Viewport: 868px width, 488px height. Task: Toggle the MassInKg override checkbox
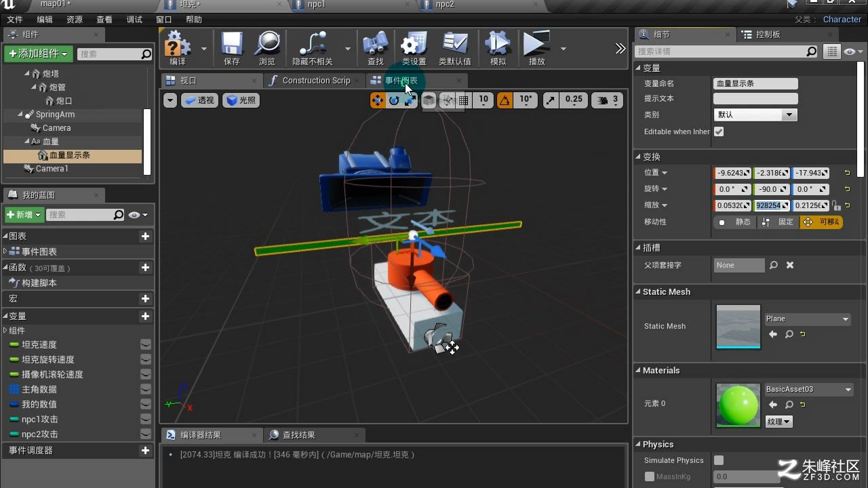pos(650,476)
